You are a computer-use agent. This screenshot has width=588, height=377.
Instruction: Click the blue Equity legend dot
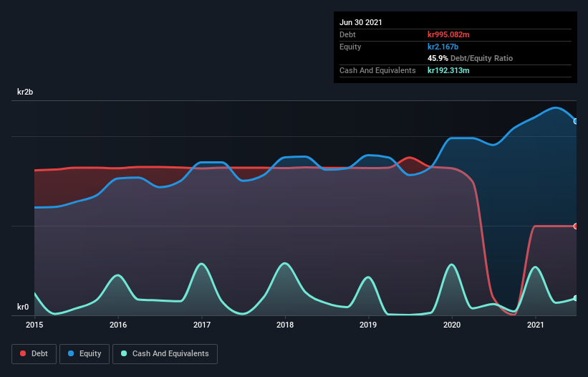[x=71, y=353]
